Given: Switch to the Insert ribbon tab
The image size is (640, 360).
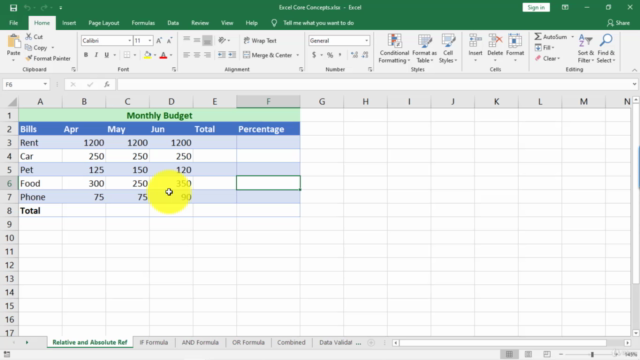Looking at the screenshot, I should coord(69,23).
